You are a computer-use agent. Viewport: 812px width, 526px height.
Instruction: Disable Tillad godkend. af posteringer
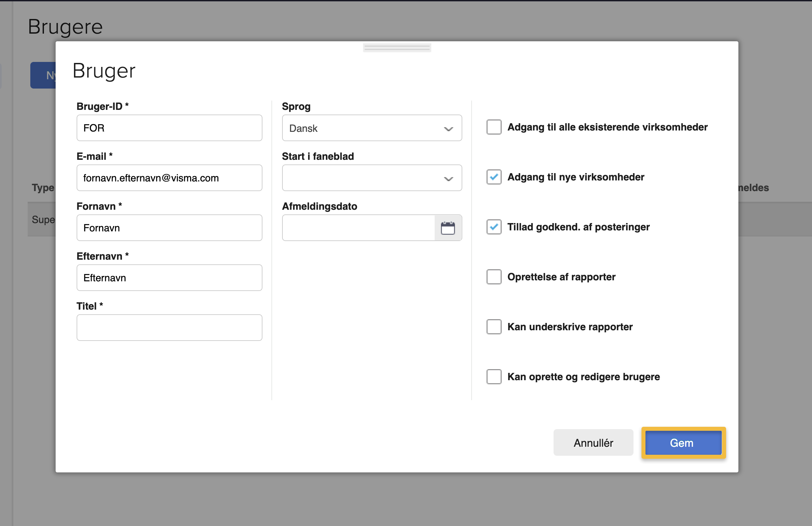point(493,227)
